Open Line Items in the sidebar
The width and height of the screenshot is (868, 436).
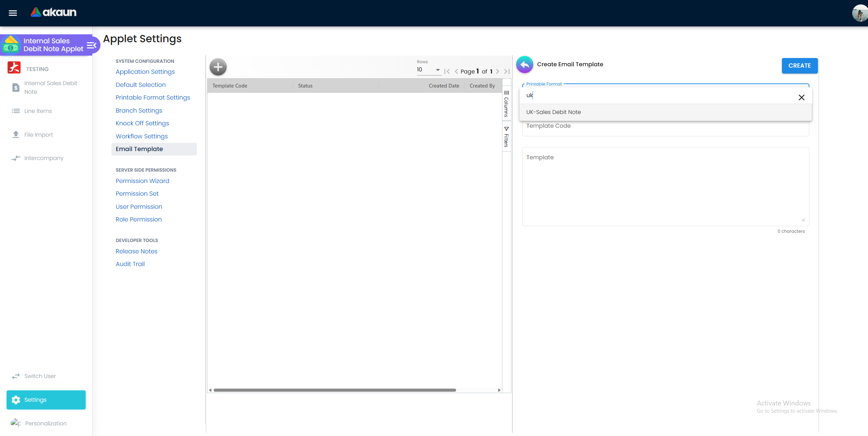(x=38, y=111)
